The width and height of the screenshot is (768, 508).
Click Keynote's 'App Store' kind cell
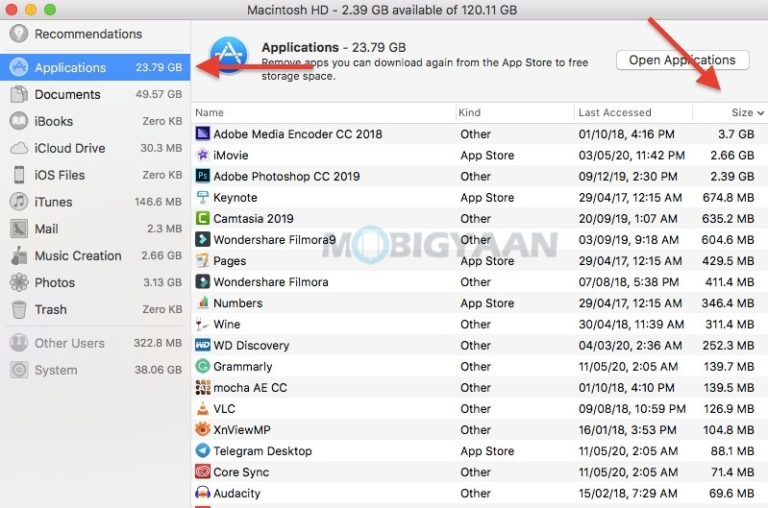point(487,197)
